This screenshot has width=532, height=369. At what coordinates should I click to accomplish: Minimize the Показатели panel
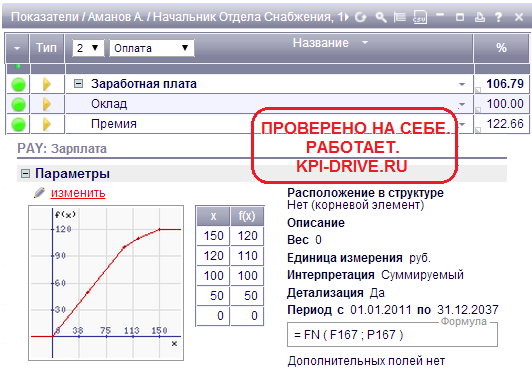440,15
